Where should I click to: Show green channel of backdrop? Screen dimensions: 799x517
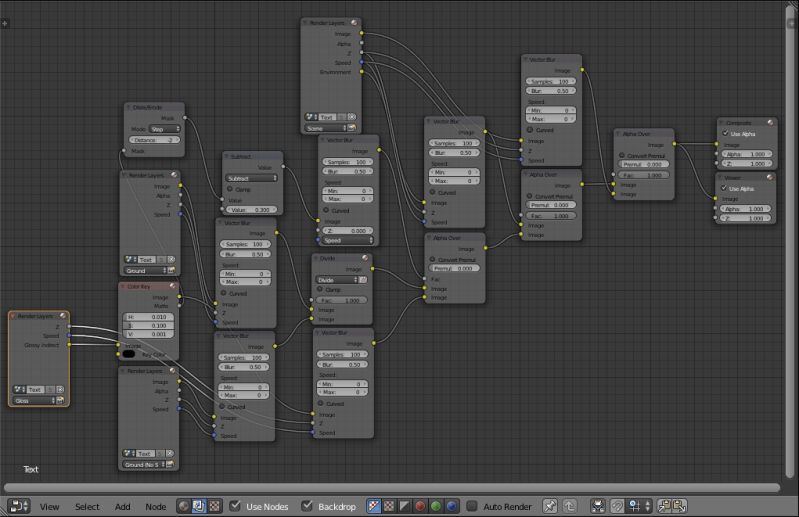(x=436, y=506)
